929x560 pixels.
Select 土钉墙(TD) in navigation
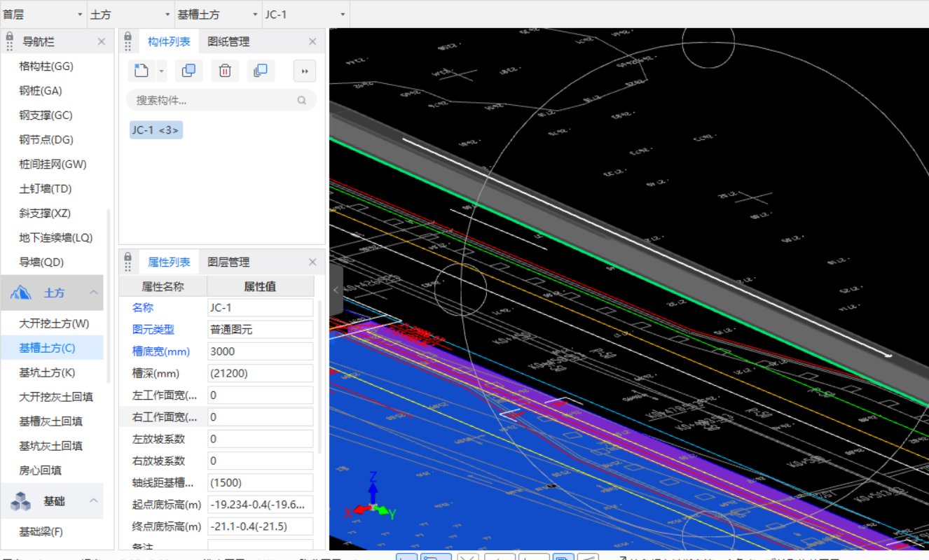(46, 189)
